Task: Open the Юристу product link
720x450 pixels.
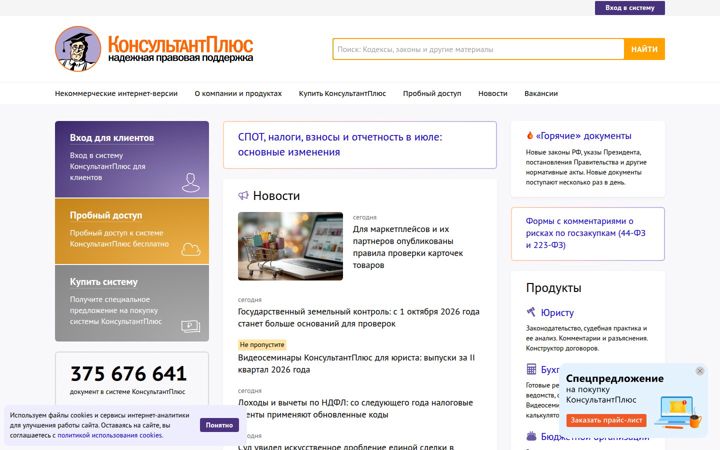Action: pos(557,313)
